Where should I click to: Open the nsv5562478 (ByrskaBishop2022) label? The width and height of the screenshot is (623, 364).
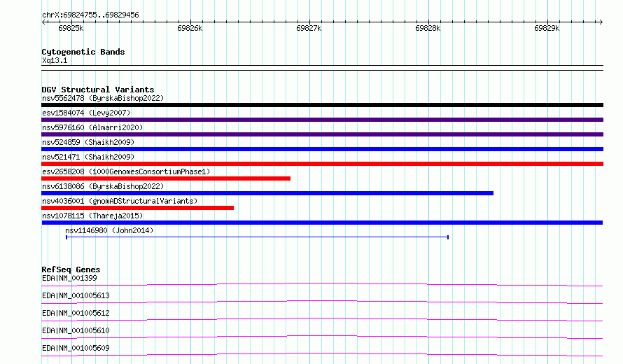tap(103, 98)
